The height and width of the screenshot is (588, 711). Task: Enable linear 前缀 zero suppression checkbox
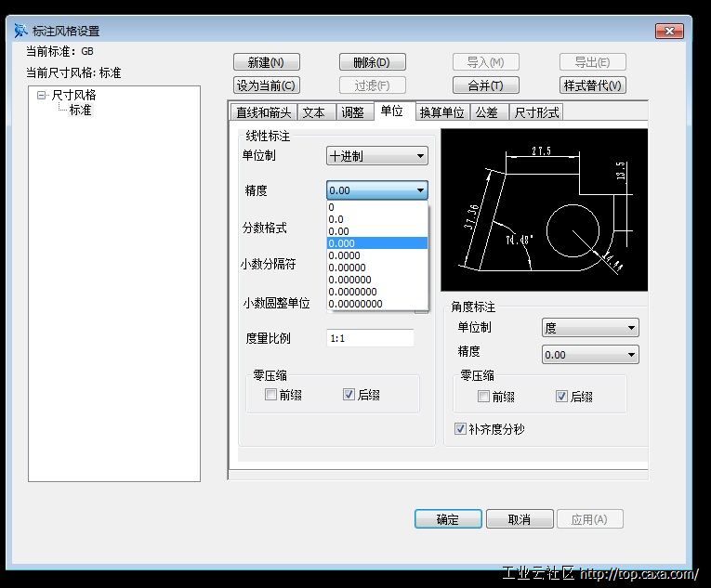[x=270, y=395]
